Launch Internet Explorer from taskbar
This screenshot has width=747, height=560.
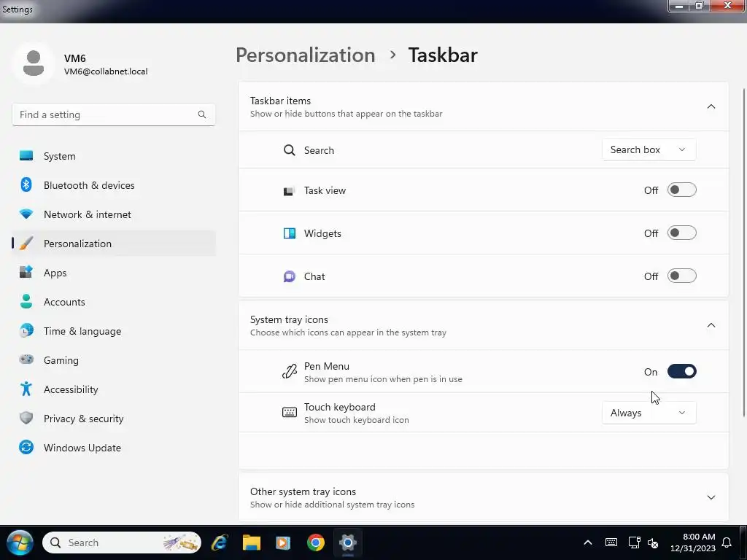pos(220,542)
